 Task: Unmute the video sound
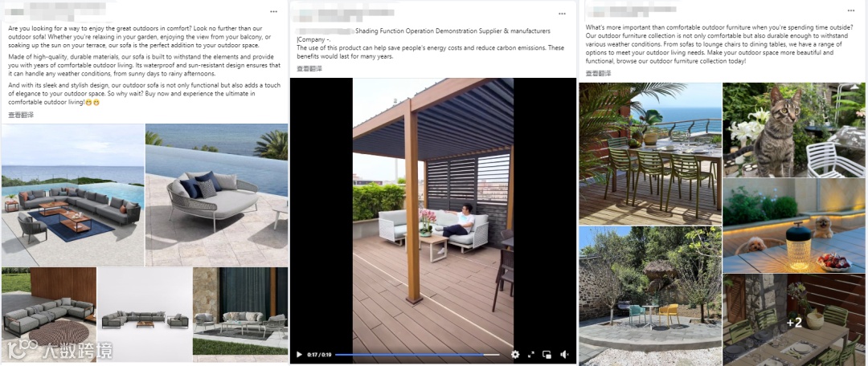pos(564,355)
